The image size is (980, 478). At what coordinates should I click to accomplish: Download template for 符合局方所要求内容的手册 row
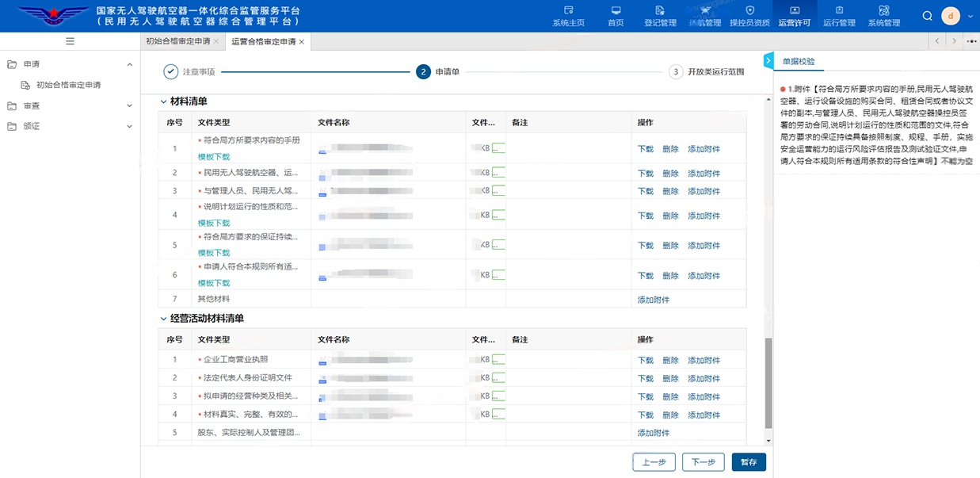tap(214, 157)
